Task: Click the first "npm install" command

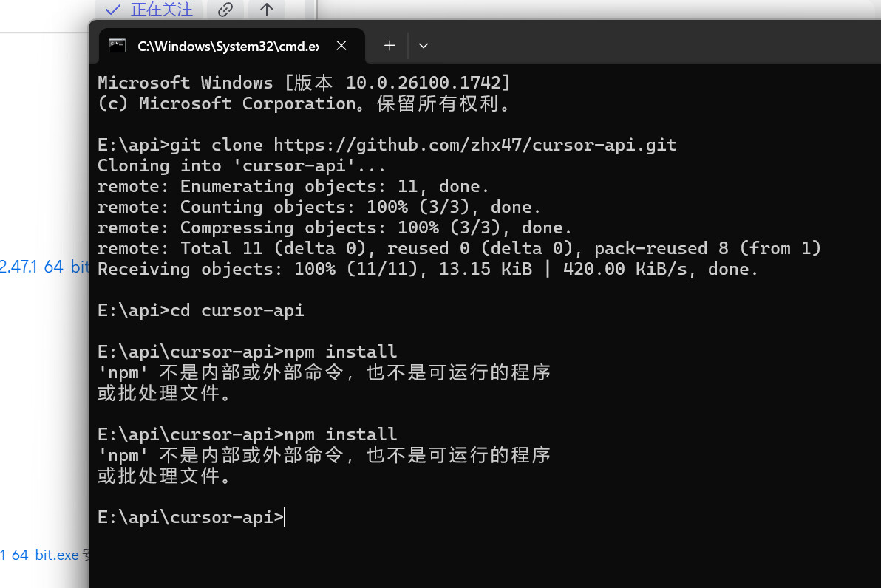Action: tap(341, 352)
